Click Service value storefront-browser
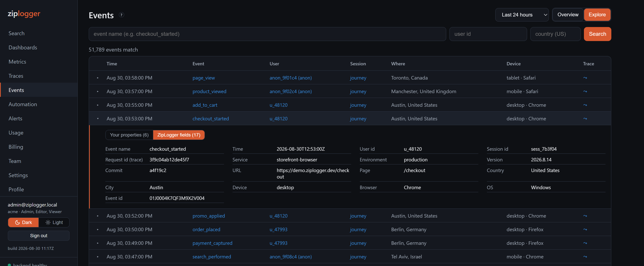Image resolution: width=644 pixels, height=266 pixels. click(x=297, y=159)
